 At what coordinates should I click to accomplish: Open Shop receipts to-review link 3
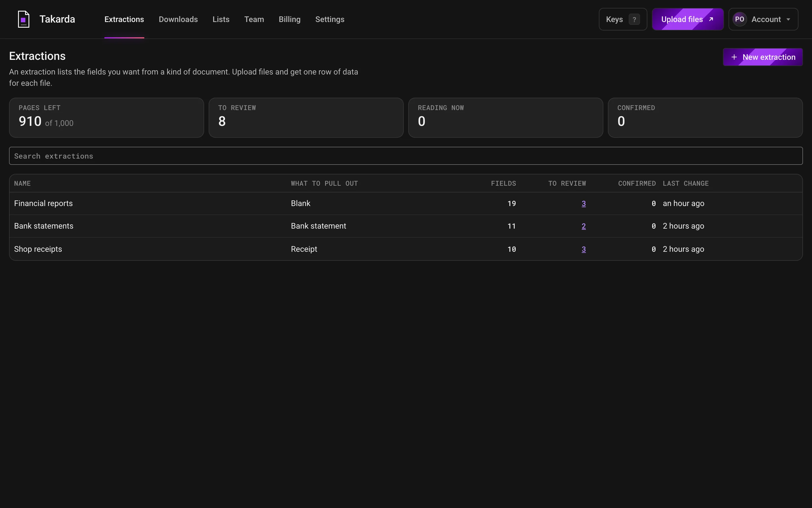click(584, 249)
